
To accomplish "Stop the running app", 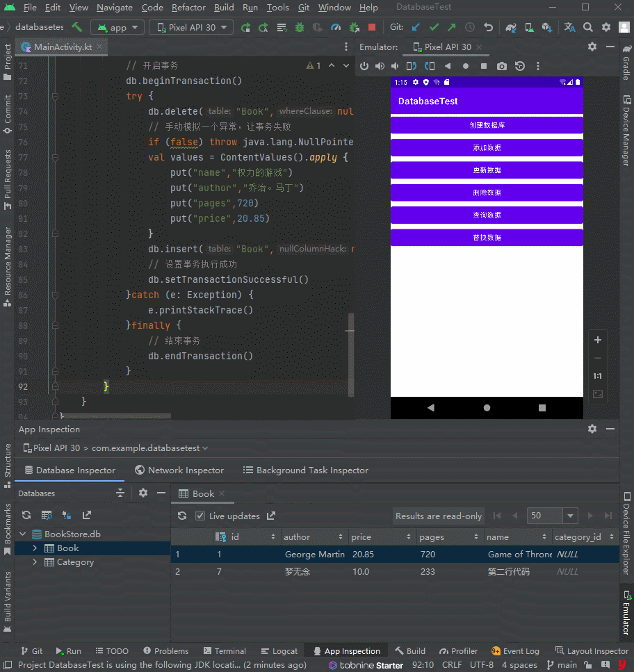I will (373, 26).
